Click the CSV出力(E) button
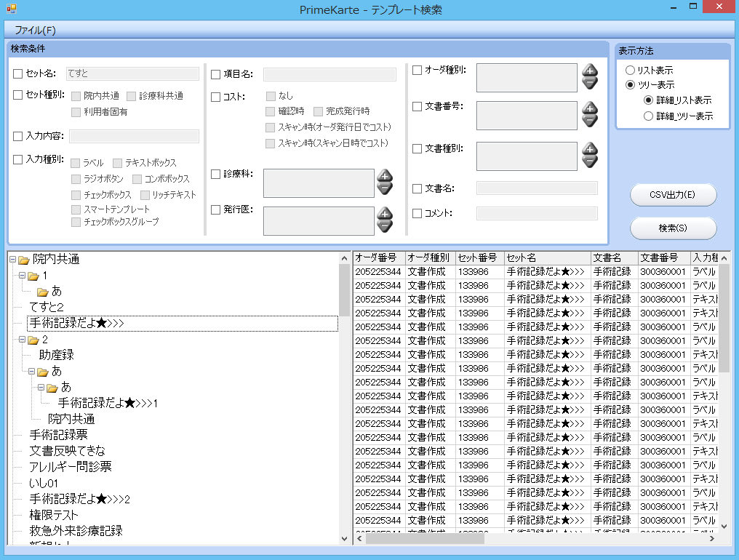The height and width of the screenshot is (560, 739). (673, 195)
